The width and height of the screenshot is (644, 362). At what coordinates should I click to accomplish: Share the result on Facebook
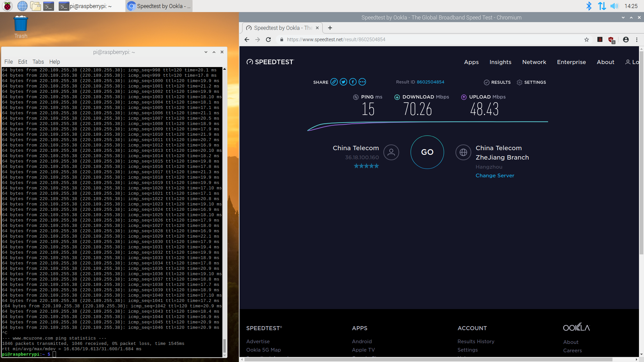pyautogui.click(x=353, y=82)
